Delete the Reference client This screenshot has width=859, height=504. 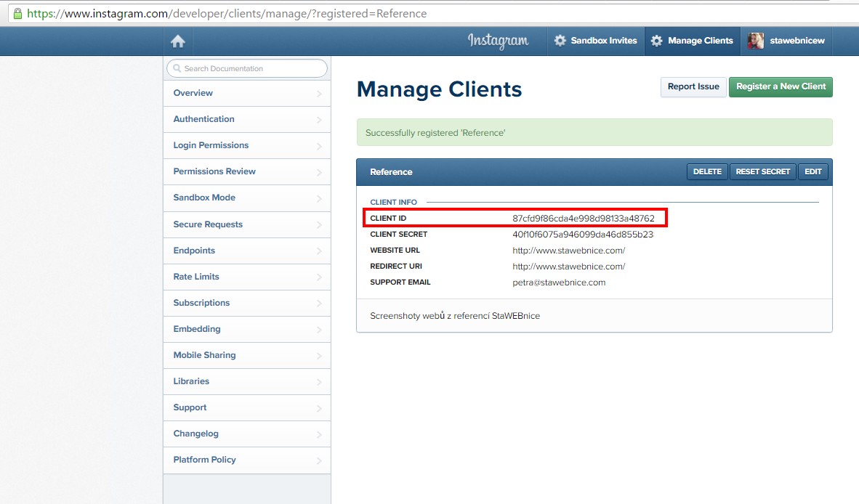point(707,172)
